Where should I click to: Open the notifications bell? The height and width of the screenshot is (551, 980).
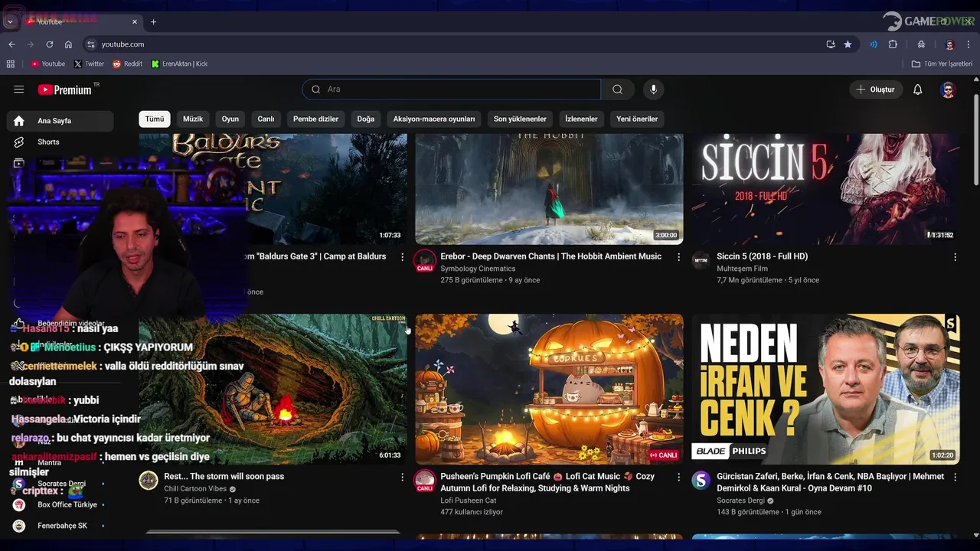tap(917, 90)
